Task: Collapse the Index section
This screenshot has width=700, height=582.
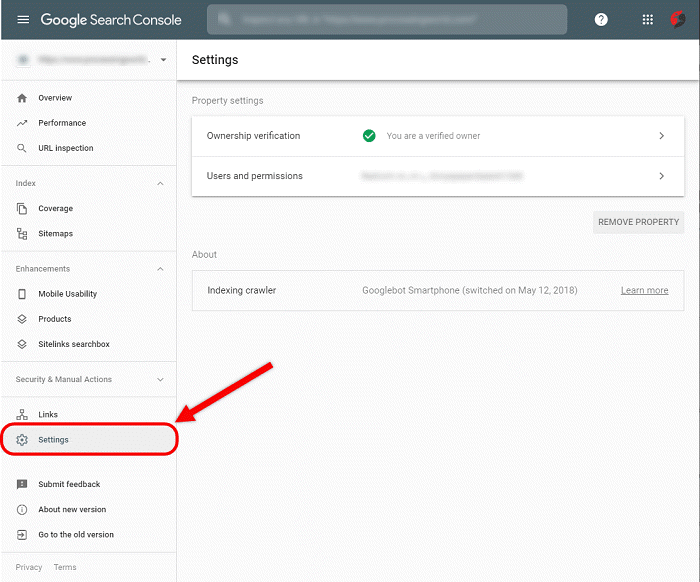Action: pyautogui.click(x=161, y=184)
